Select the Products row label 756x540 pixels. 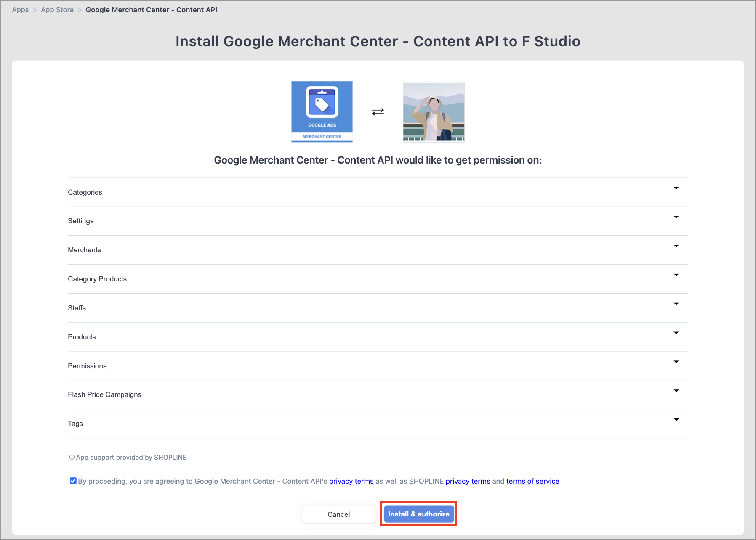pyautogui.click(x=82, y=337)
